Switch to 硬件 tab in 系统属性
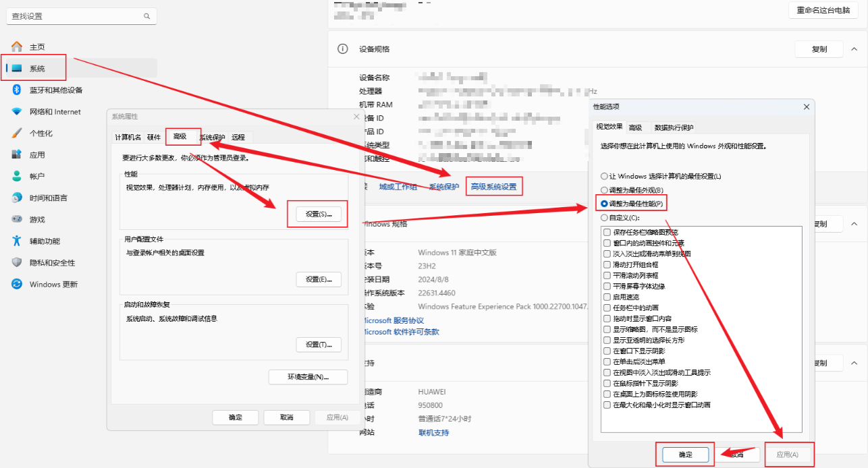868x468 pixels. pyautogui.click(x=154, y=137)
